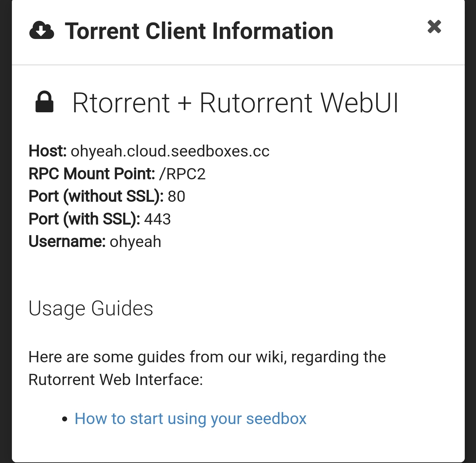Click the Port with SSL value 443
The height and width of the screenshot is (463, 476).
coord(158,219)
